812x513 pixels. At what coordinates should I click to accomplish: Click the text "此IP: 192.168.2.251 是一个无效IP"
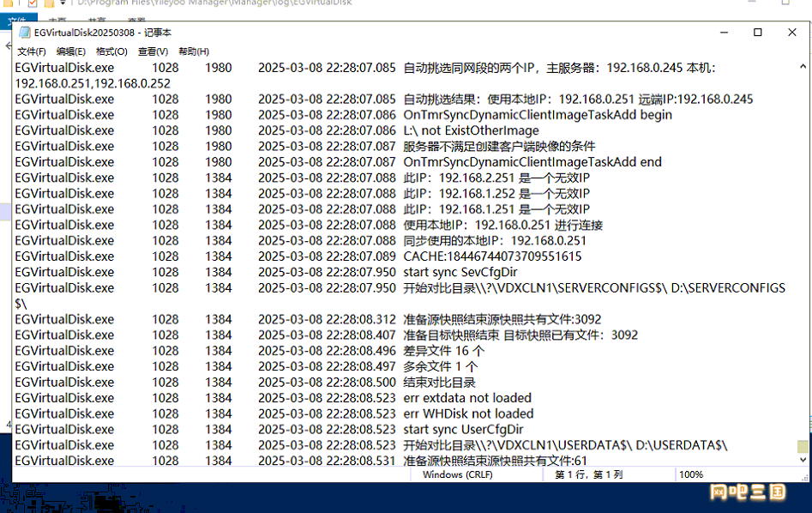point(496,178)
